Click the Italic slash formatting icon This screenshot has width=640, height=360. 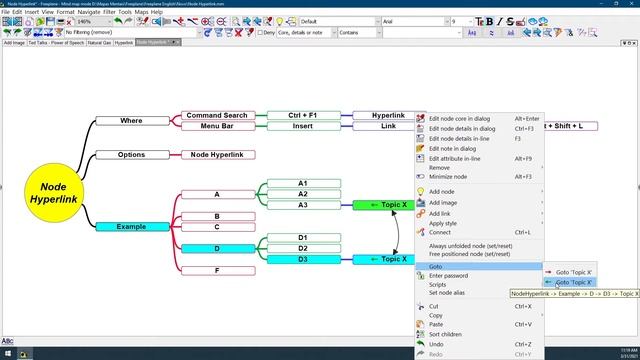tap(500, 21)
